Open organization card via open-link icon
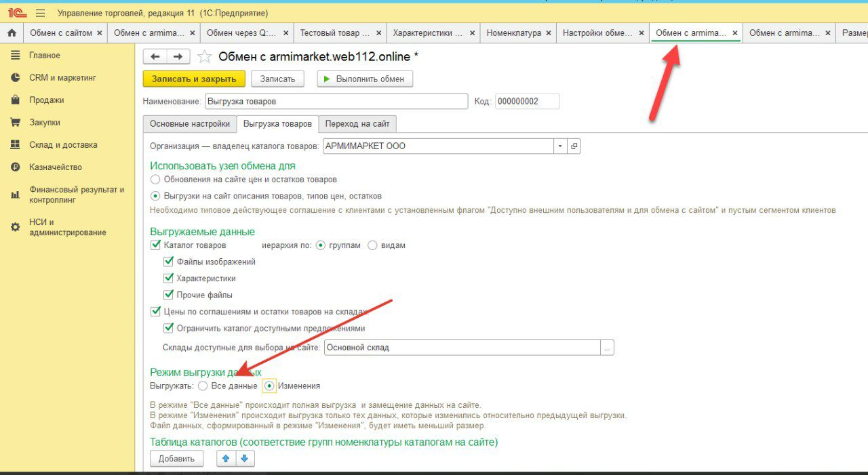This screenshot has width=868, height=475. tap(574, 146)
